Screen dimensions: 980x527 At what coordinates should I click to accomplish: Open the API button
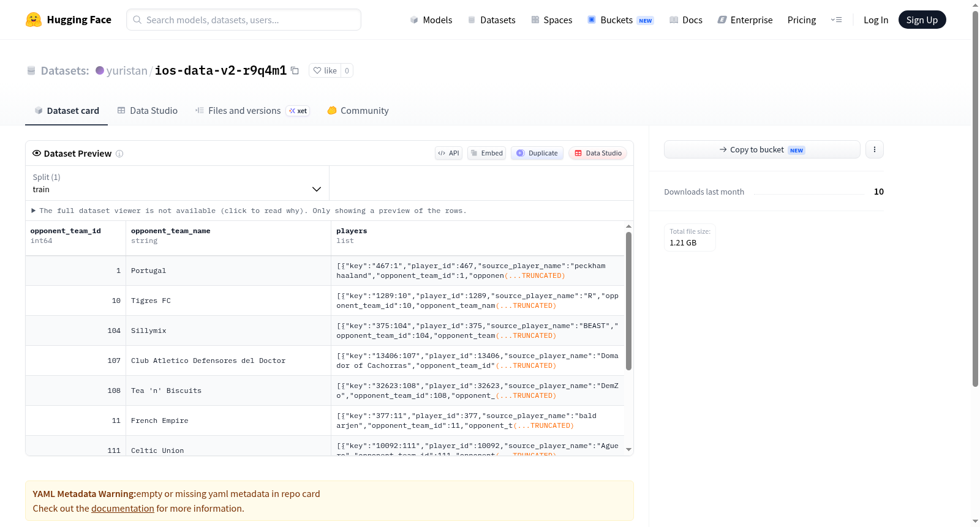click(448, 153)
